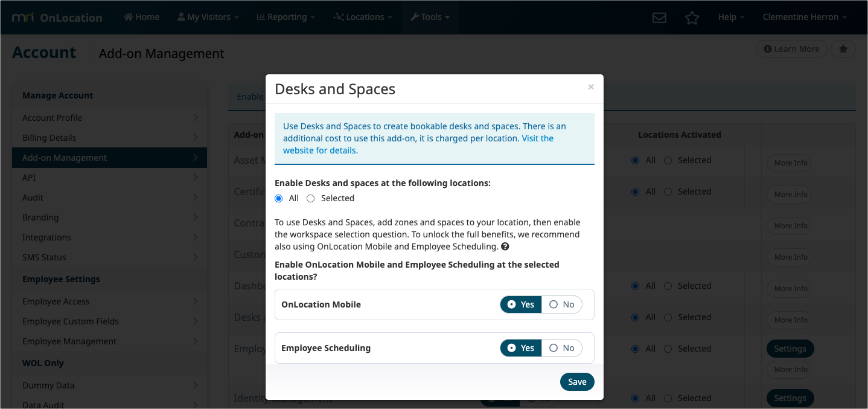This screenshot has height=409, width=868.
Task: Open Clementine Herron user menu
Action: click(805, 17)
